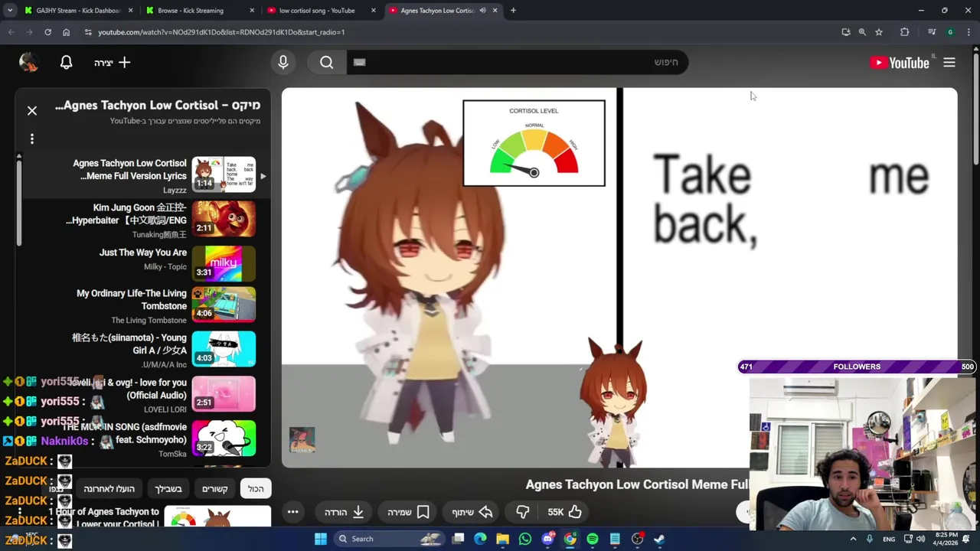The width and height of the screenshot is (980, 551).
Task: Select the 'הכול' filter chip
Action: point(256,488)
